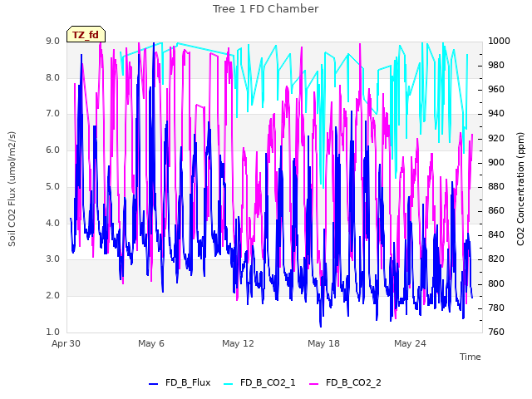Click the 960 right axis tick label

[496, 90]
